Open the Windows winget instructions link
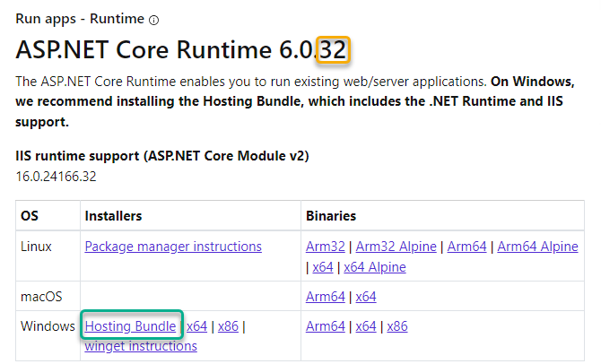This screenshot has width=601, height=364. (141, 346)
